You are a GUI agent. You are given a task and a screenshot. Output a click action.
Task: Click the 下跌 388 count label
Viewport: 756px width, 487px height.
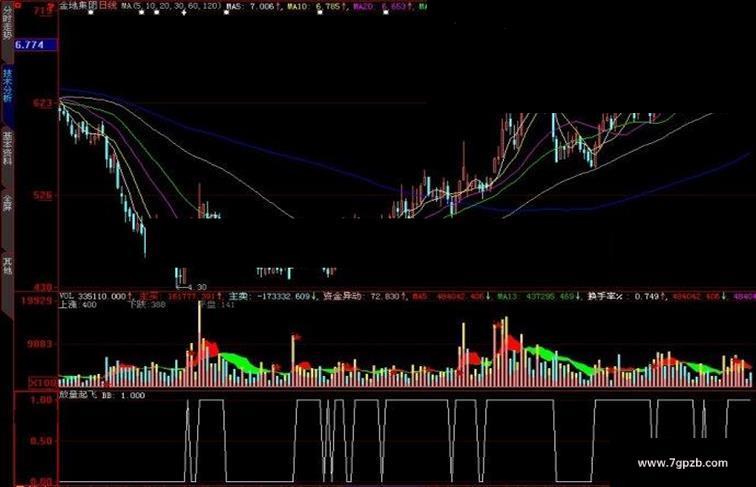tap(147, 305)
